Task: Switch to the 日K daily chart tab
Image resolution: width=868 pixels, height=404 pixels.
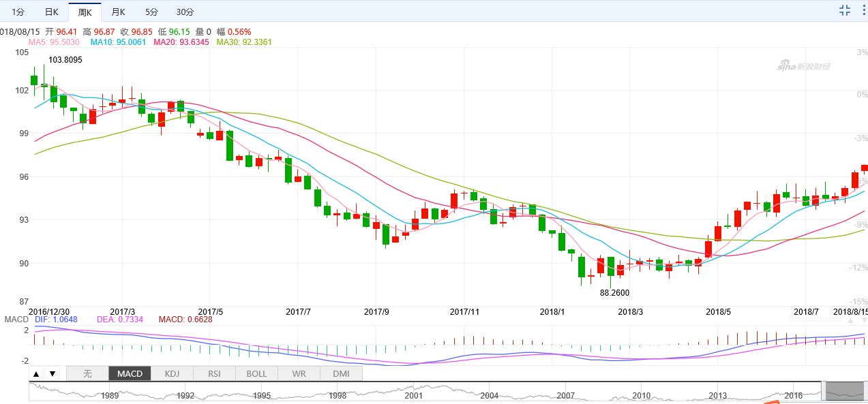Action: click(51, 12)
